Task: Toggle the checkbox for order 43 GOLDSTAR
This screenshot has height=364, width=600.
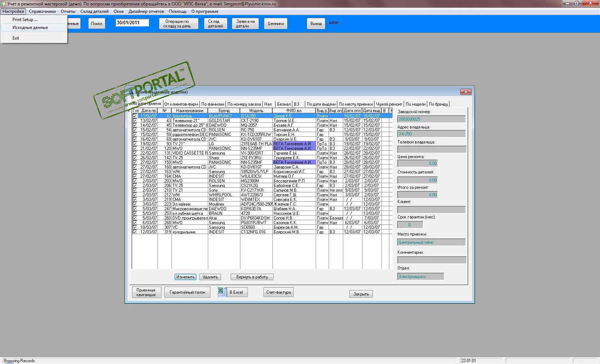Action: click(x=135, y=121)
